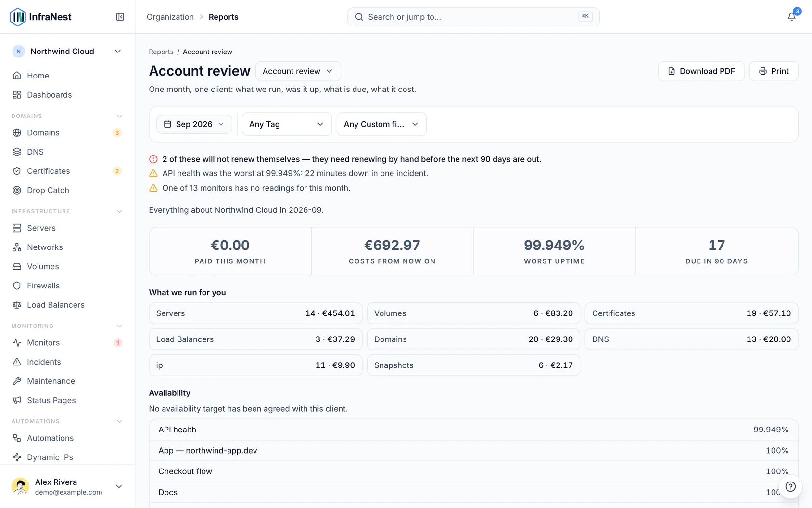Screen dimensions: 812x508
Task: Click the Status Pages megaphone icon
Action: (x=17, y=400)
